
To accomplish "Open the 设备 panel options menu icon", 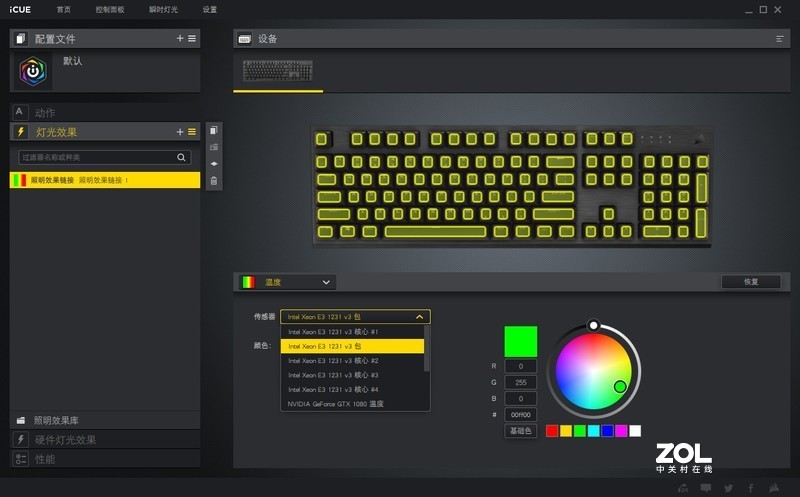I will tap(780, 39).
